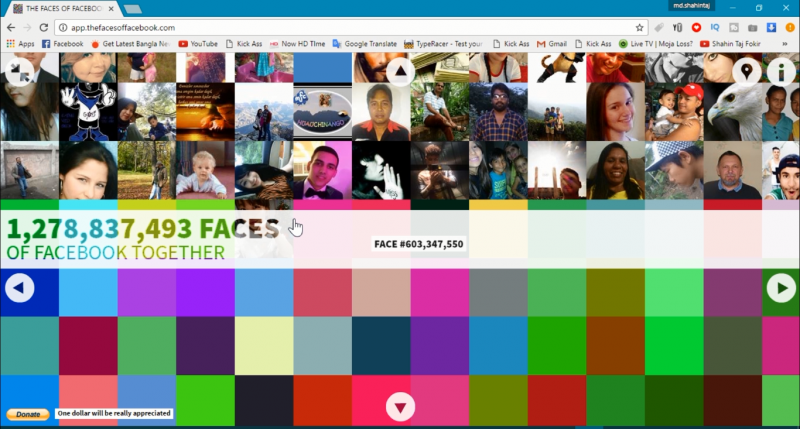
Task: Open Now HD Time bookmark
Action: [x=297, y=44]
